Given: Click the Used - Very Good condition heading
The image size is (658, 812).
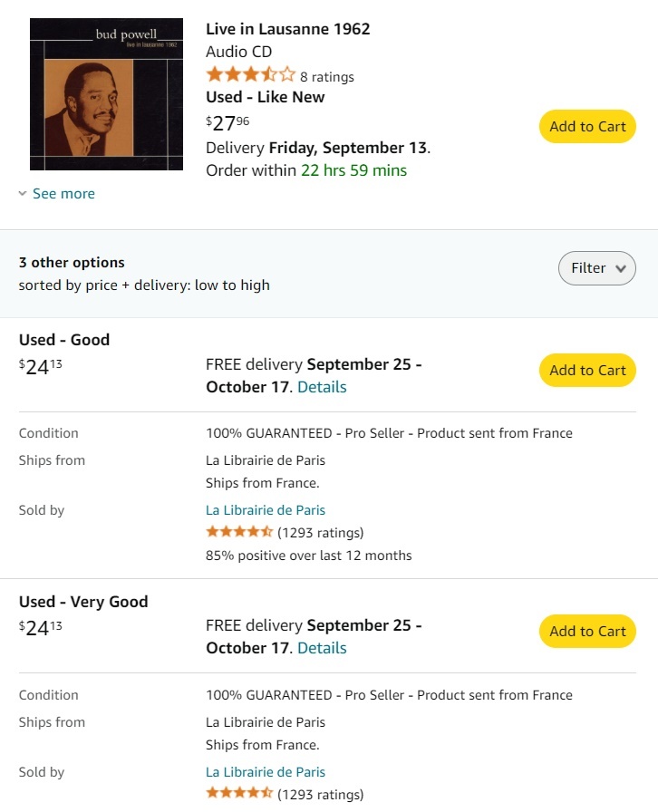Looking at the screenshot, I should [83, 602].
